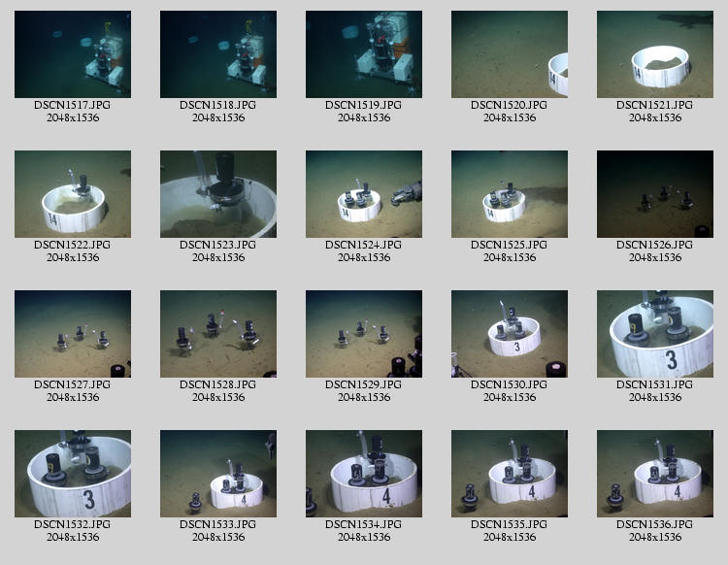Image resolution: width=728 pixels, height=565 pixels.
Task: Select the DSCN1536.JPG file label
Action: pyautogui.click(x=654, y=524)
